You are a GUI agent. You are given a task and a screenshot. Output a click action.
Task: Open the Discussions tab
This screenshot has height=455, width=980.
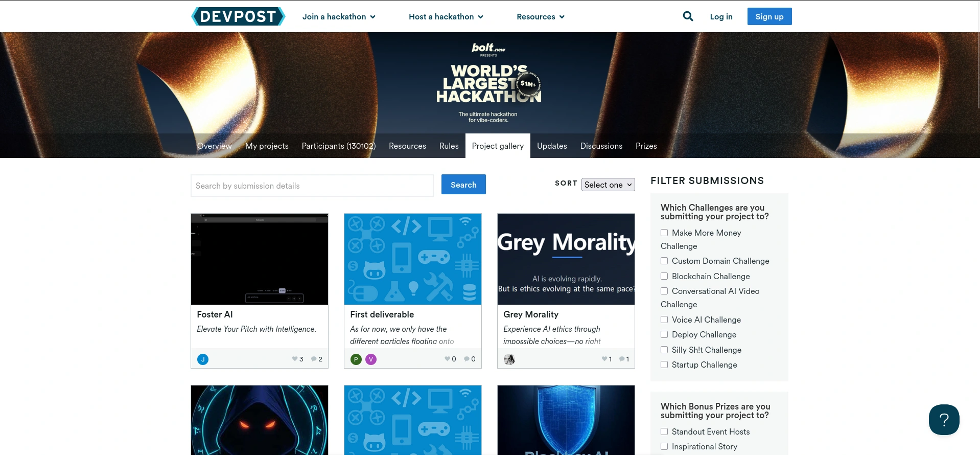point(601,146)
